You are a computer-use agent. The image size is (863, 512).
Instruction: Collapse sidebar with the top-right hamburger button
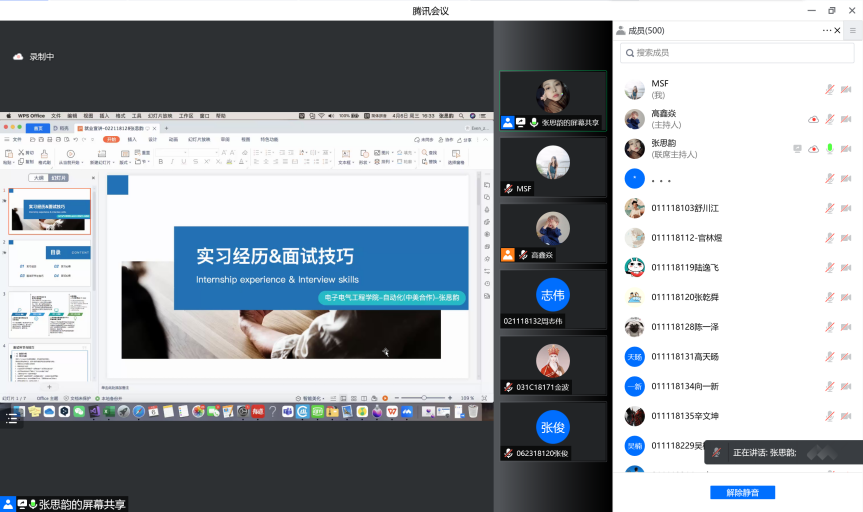(853, 31)
